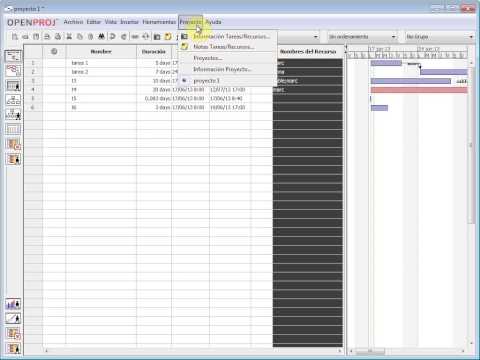Click split-pane collapse arrows above Gantt chart

pyautogui.click(x=345, y=50)
